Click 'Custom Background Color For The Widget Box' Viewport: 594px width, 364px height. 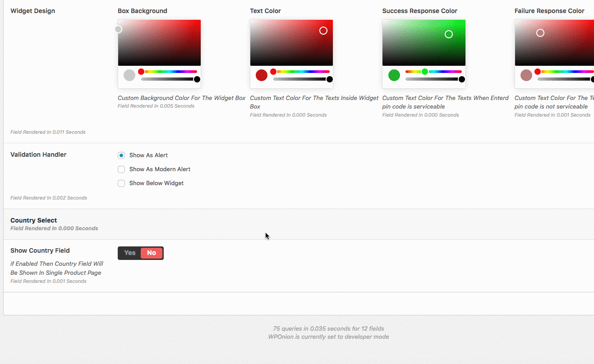point(182,98)
